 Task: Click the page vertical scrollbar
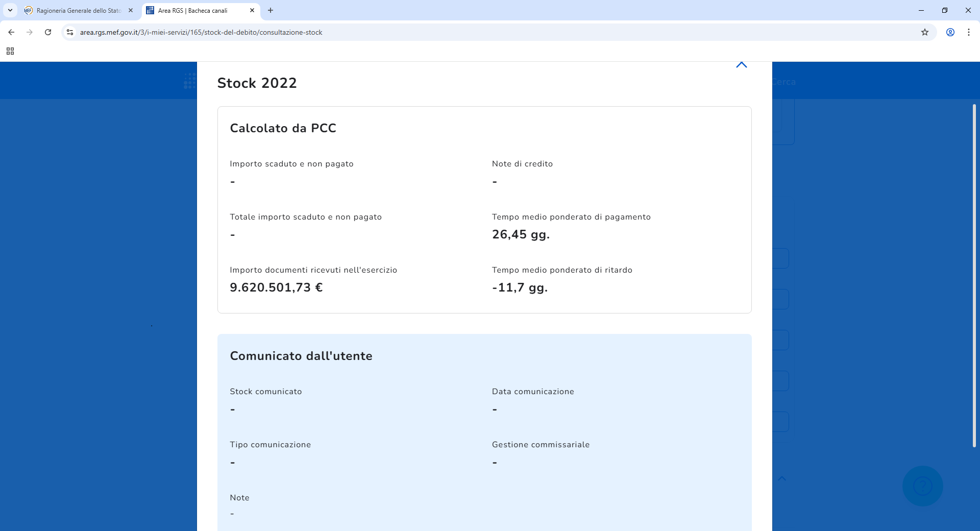coord(974,276)
